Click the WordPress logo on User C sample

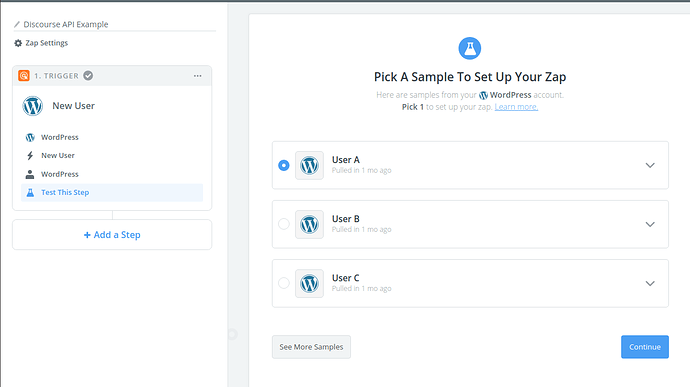[x=309, y=284]
